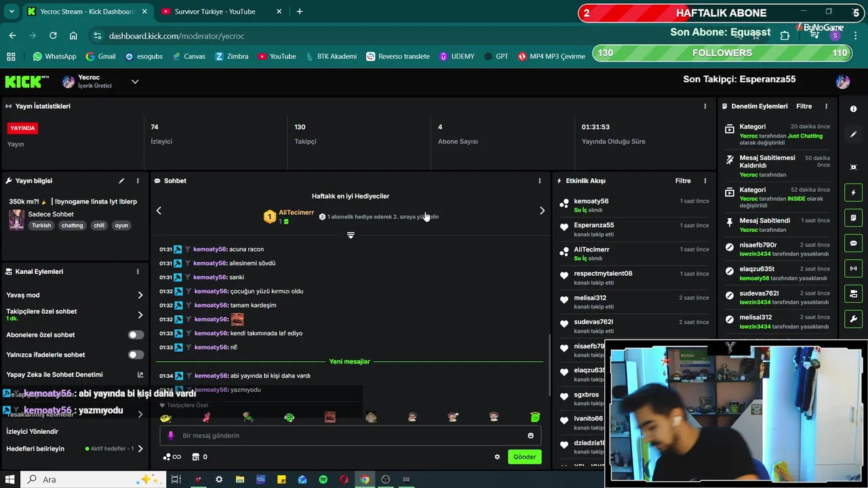This screenshot has width=868, height=488.
Task: Click the purple microphone icon in message box
Action: [171, 436]
